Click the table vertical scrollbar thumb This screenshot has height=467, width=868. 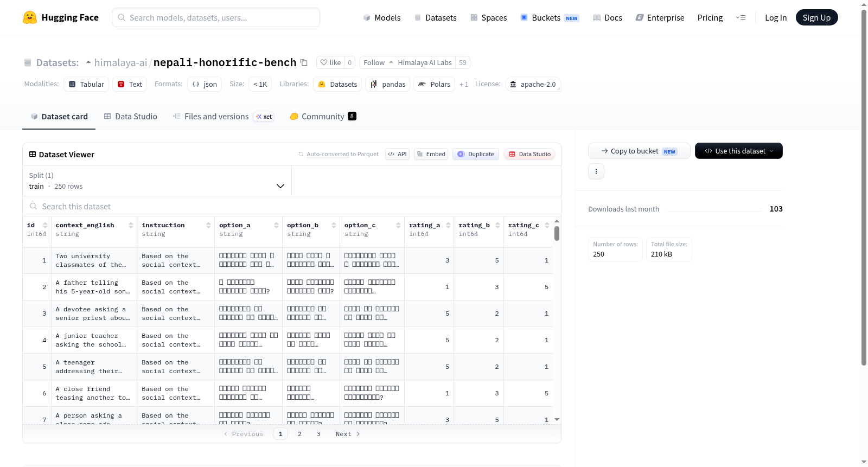point(557,233)
